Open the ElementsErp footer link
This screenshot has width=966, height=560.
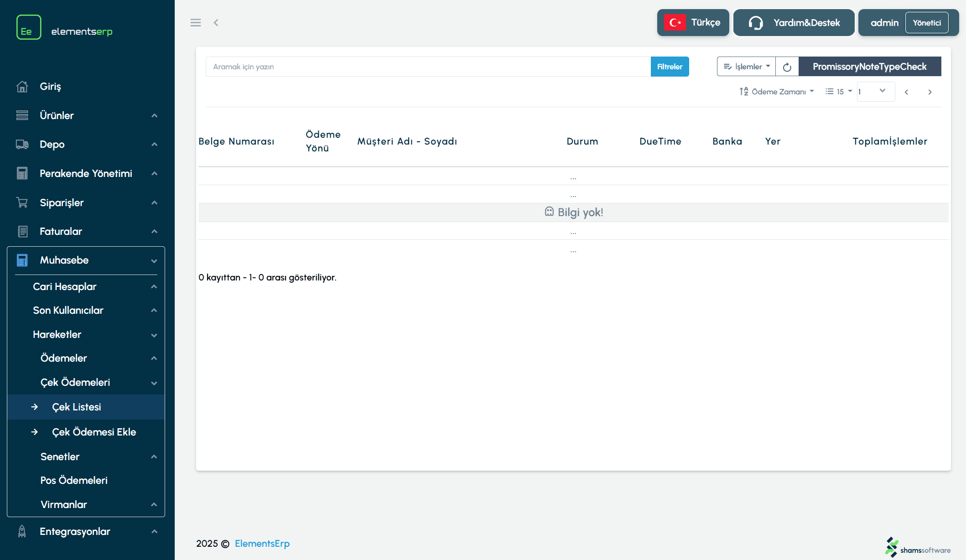coord(262,544)
